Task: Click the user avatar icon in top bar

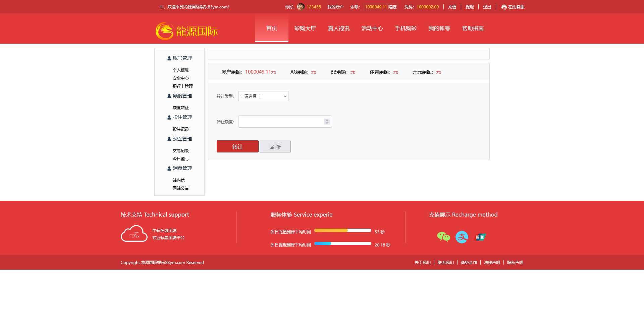Action: [301, 7]
